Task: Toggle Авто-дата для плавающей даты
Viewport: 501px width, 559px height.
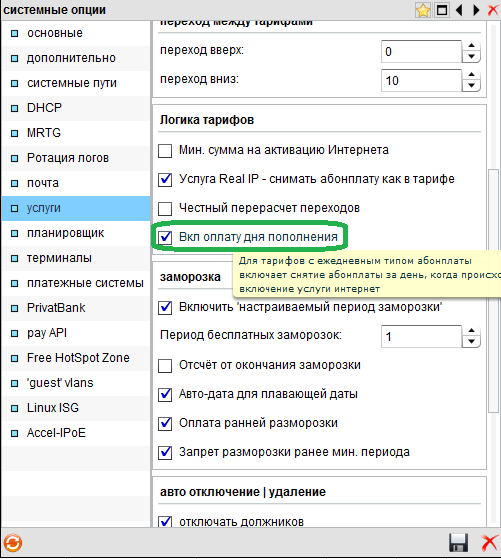Action: click(165, 394)
